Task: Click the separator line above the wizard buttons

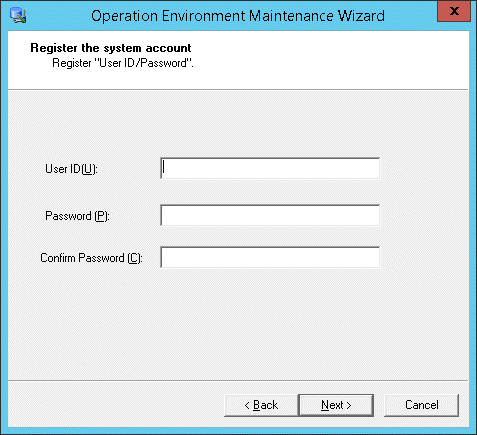Action: 238,380
